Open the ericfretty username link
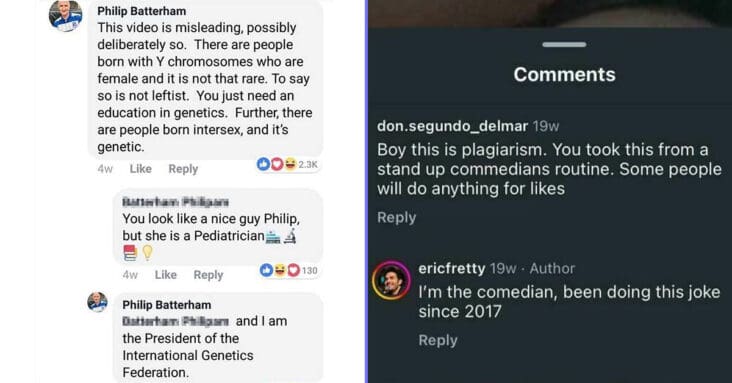732x383 pixels. 452,269
